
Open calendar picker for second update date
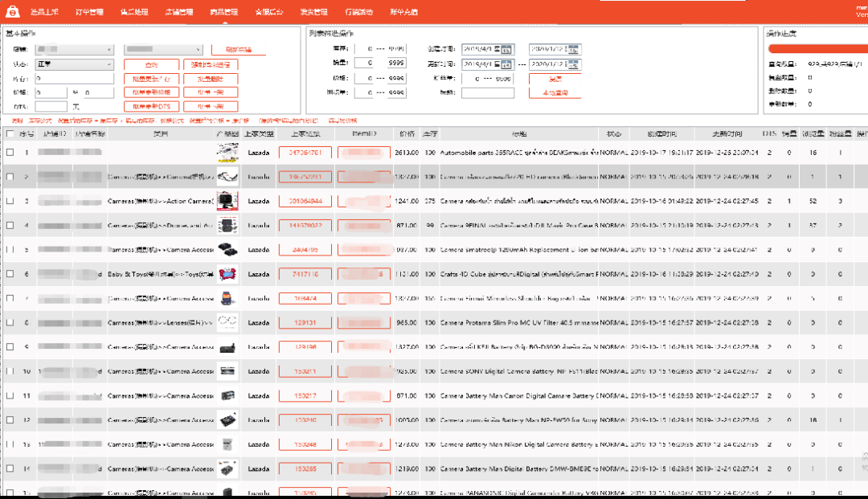point(576,64)
